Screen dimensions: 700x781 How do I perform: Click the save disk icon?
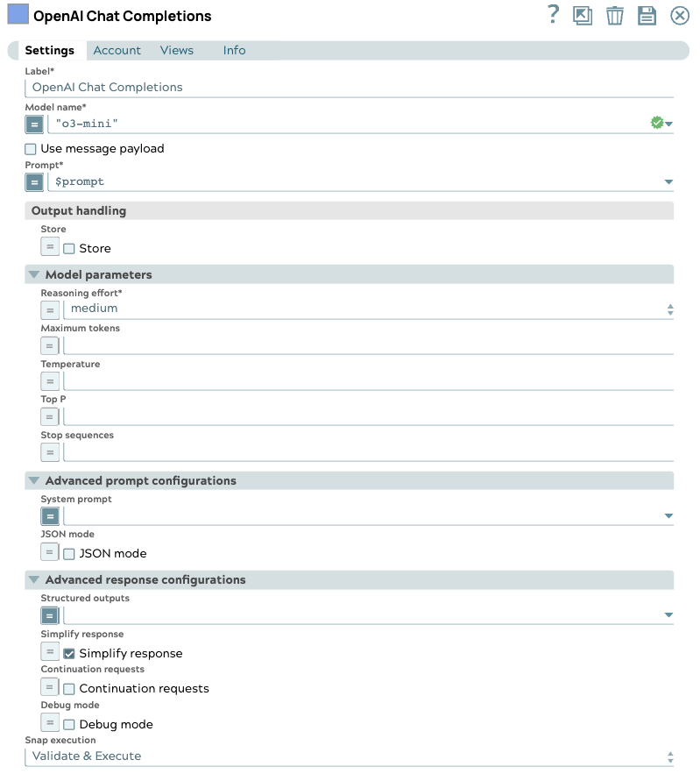(x=647, y=15)
